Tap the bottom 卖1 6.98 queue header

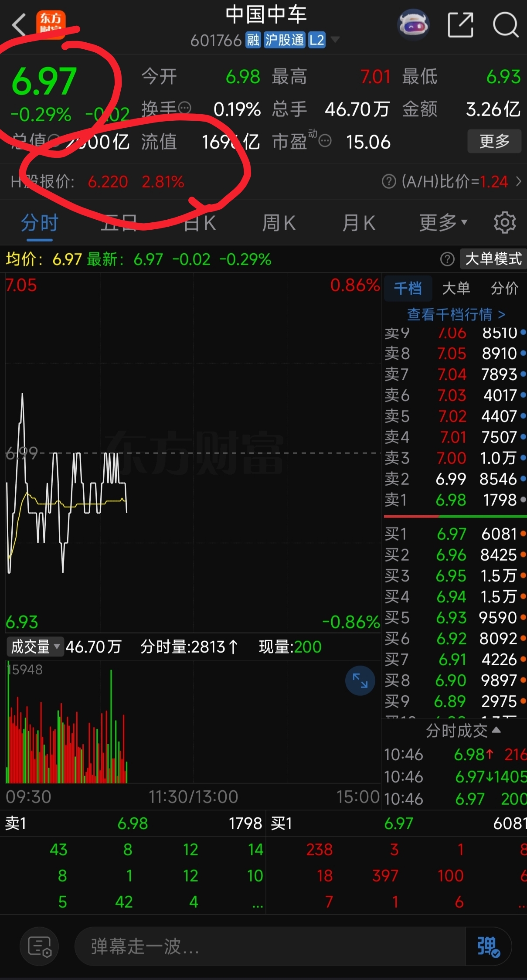[133, 823]
